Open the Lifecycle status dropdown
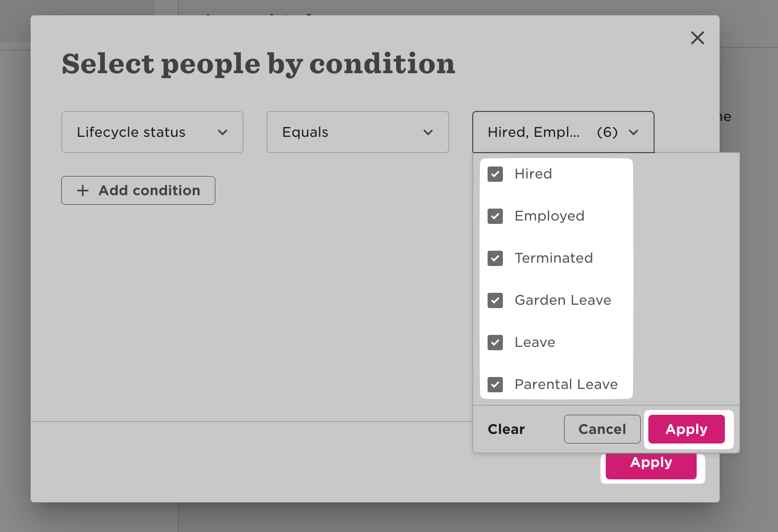The height and width of the screenshot is (532, 778). click(x=152, y=132)
